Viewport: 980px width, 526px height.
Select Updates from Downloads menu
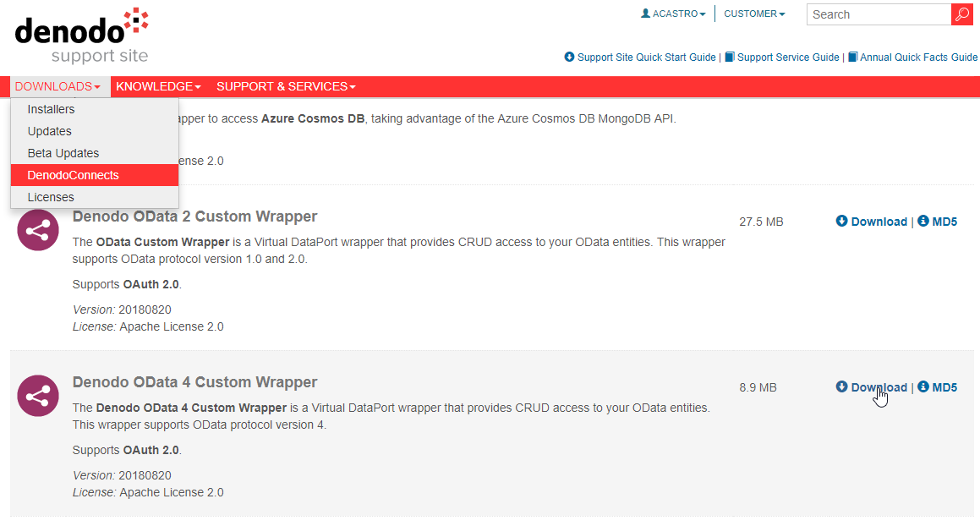pos(95,131)
